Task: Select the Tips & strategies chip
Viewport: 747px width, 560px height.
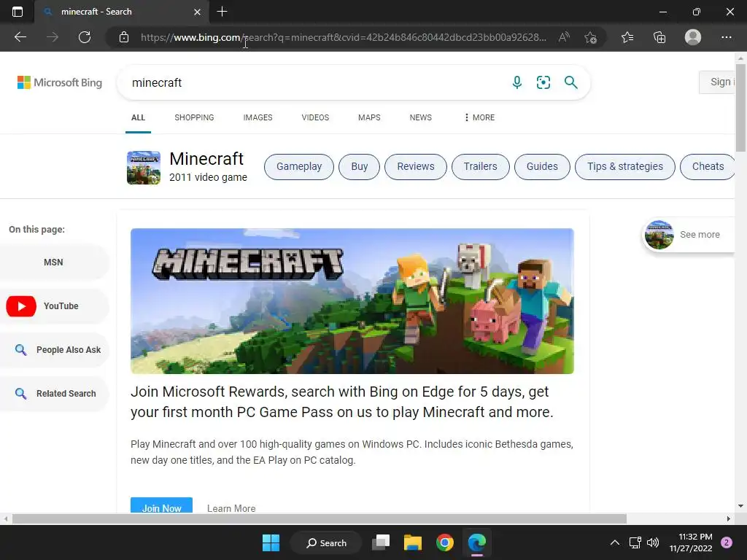Action: [625, 167]
